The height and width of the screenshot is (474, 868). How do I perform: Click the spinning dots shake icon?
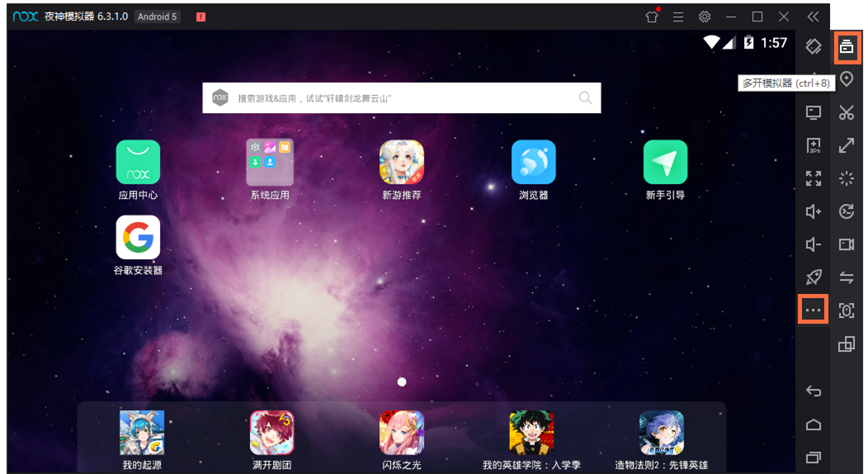(847, 178)
